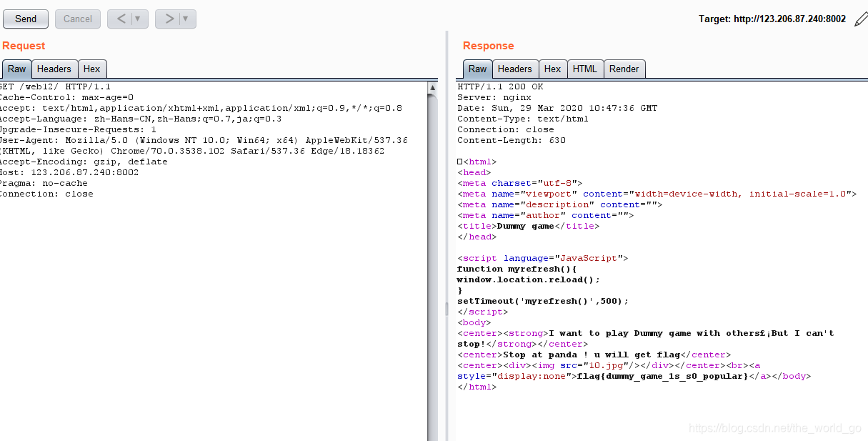Viewport: 868px width, 441px height.
Task: Click the window.location.reload(); line
Action: coord(529,279)
